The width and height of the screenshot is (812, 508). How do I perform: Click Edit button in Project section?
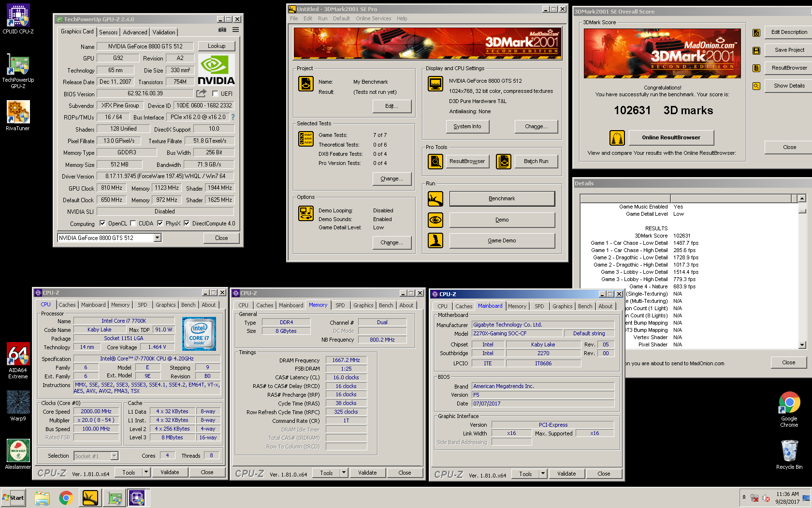(392, 106)
